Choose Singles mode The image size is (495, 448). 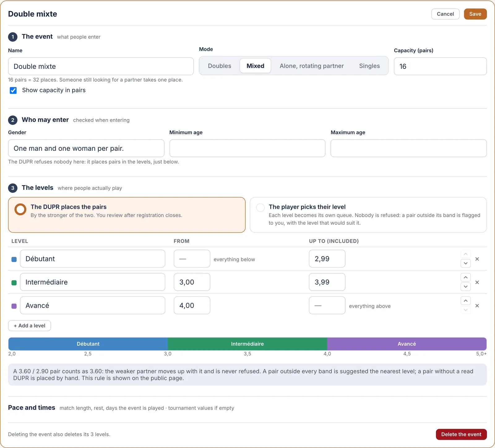369,66
